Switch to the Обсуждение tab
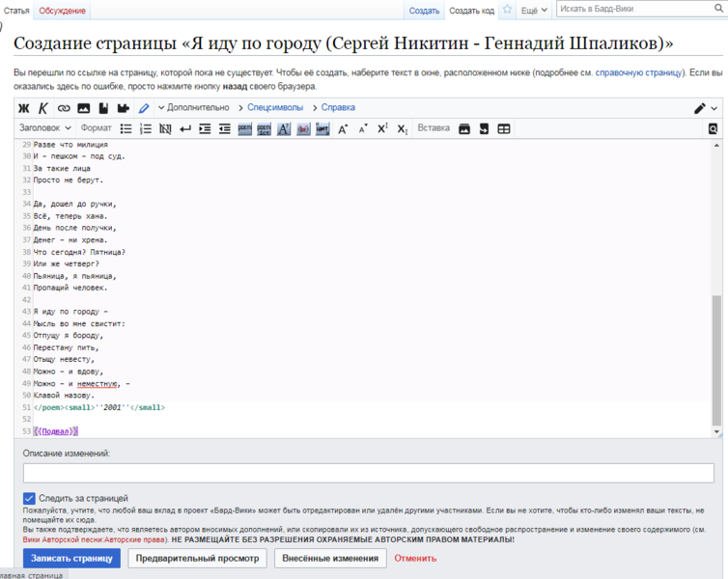This screenshot has height=579, width=728. click(x=62, y=11)
